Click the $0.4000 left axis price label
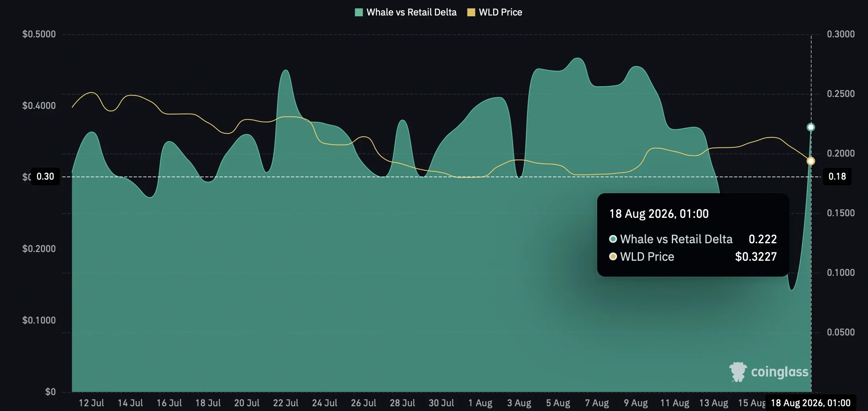The width and height of the screenshot is (868, 411). [x=39, y=106]
